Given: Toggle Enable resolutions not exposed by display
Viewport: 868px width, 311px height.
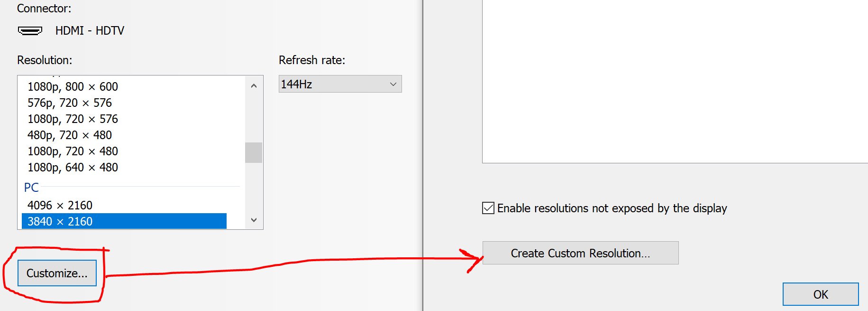Looking at the screenshot, I should [x=488, y=208].
